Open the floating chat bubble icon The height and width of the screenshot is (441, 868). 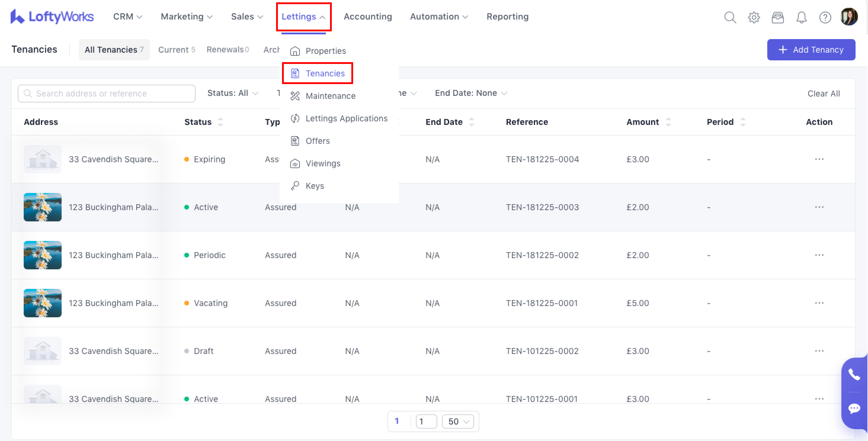pos(854,408)
